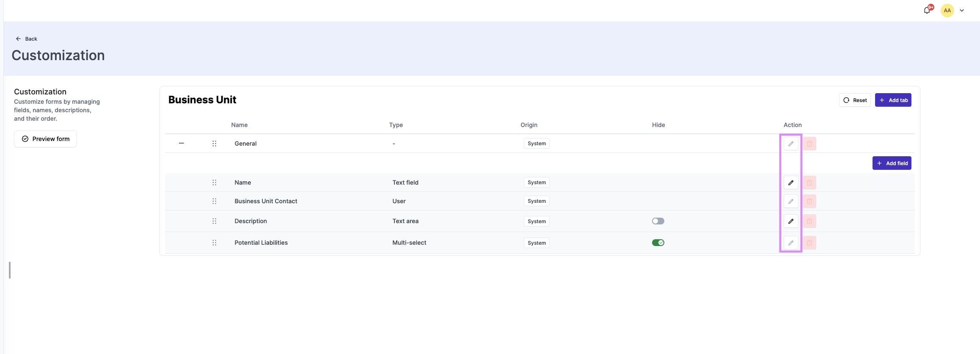Screen dimensions: 980x354
Task: Reset the Business Unit form
Action: [x=855, y=100]
